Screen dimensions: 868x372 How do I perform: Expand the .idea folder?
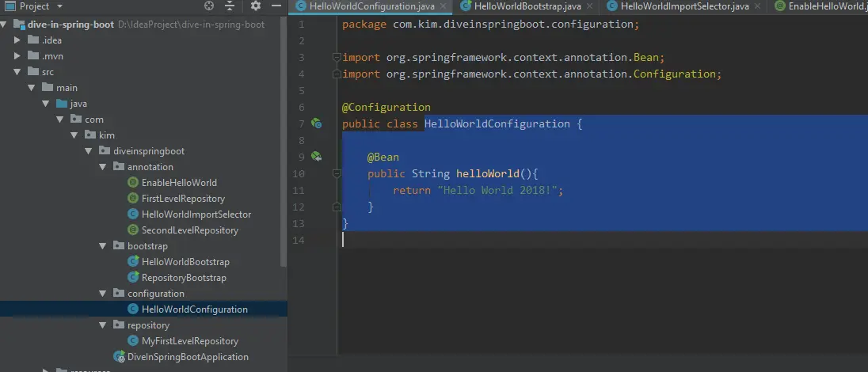17,40
